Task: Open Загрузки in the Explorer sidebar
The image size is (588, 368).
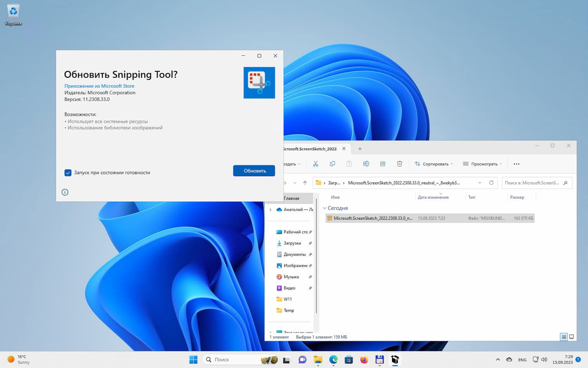Action: click(294, 243)
